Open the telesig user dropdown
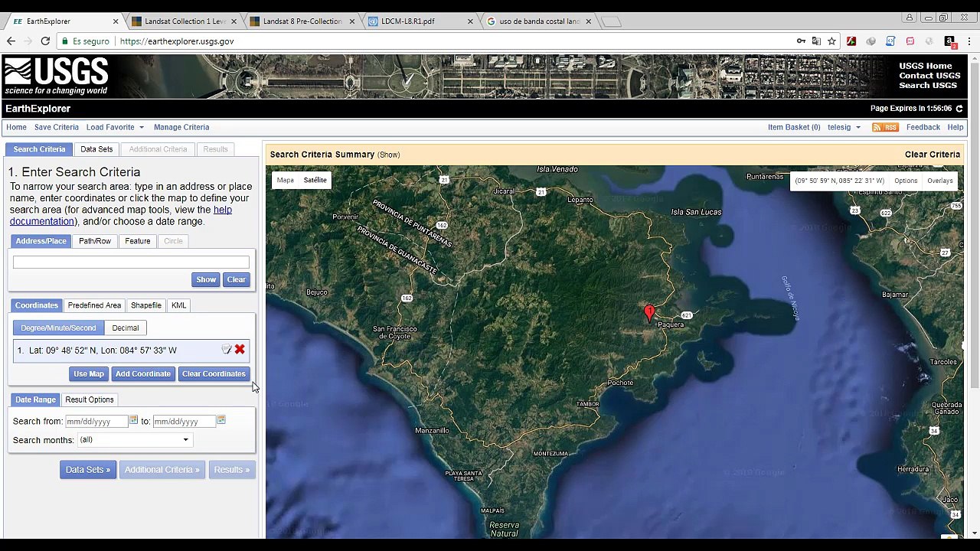 click(x=844, y=127)
